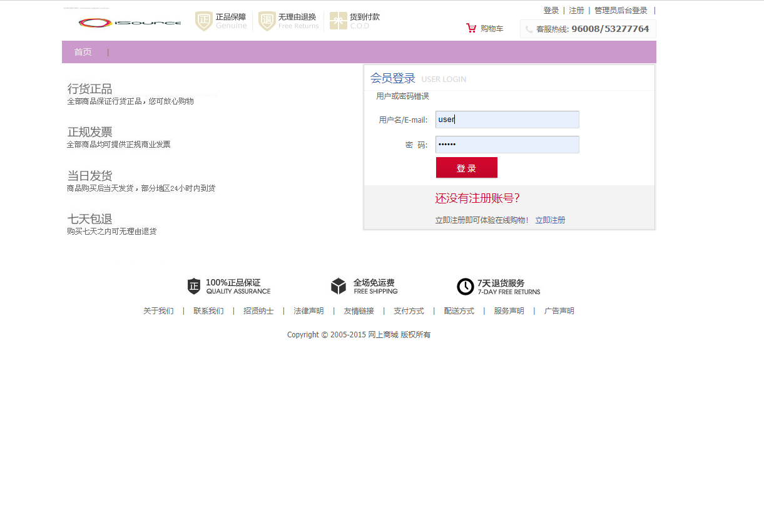
Task: Click the 立即注册 registration link
Action: [550, 220]
